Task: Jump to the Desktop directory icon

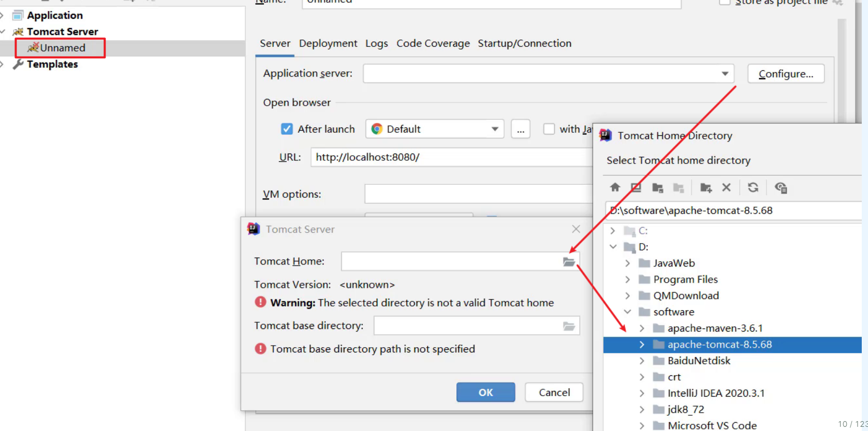Action: [636, 187]
